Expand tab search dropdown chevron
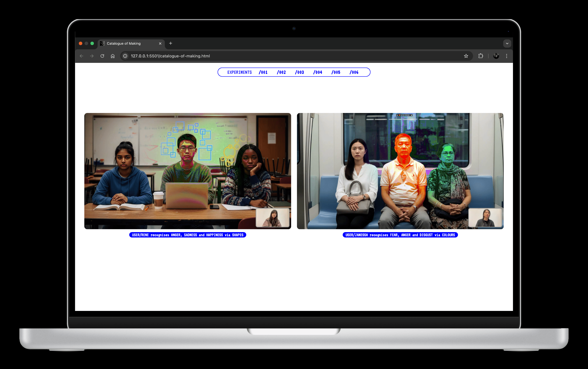The height and width of the screenshot is (369, 588). 507,44
